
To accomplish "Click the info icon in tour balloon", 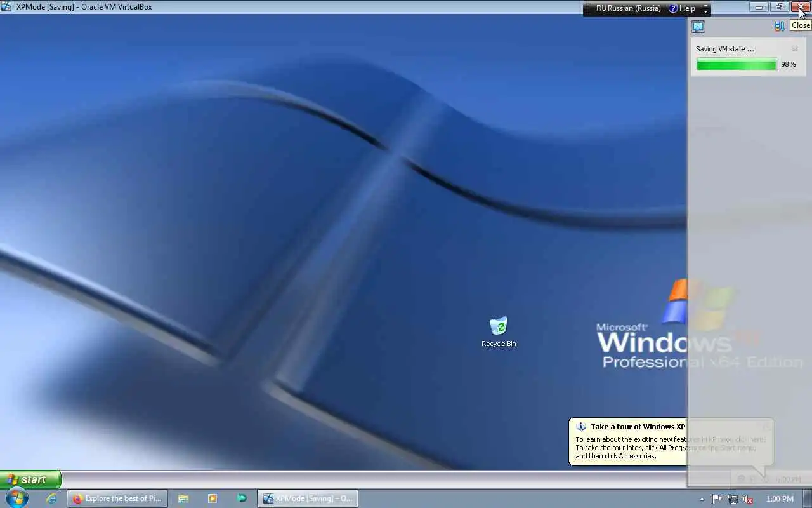I will pos(581,427).
